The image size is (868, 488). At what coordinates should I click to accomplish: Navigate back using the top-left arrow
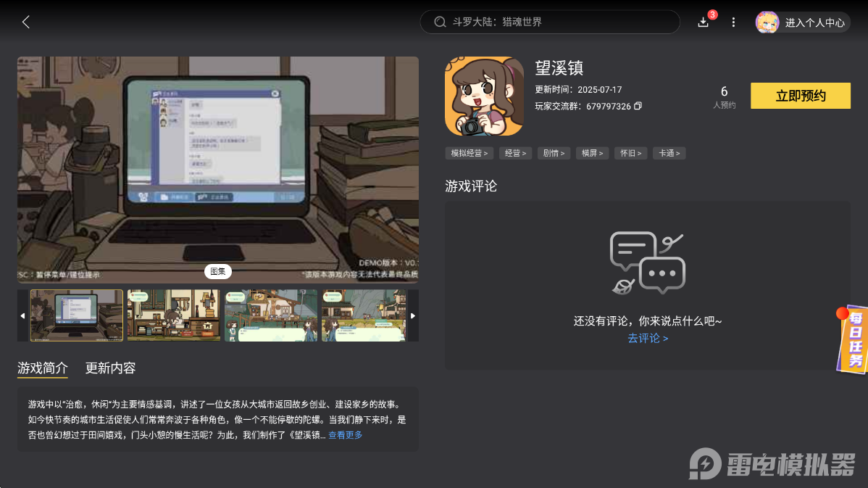25,22
